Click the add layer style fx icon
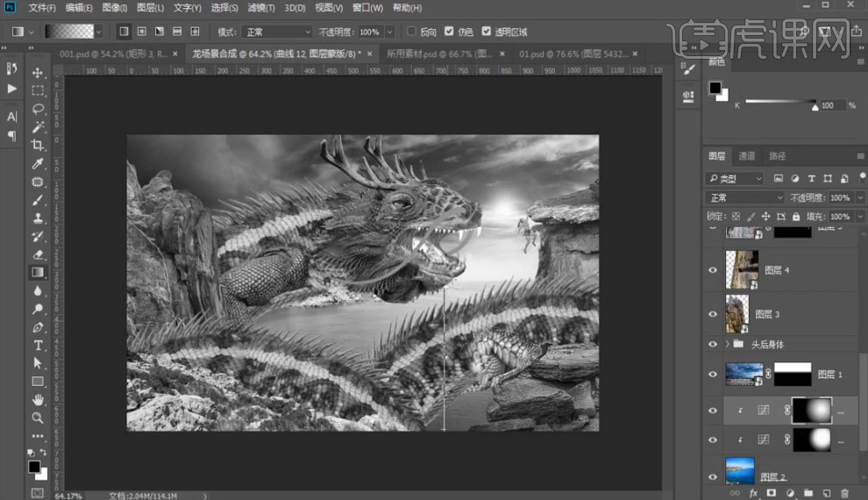This screenshot has height=500, width=868. pos(753,493)
